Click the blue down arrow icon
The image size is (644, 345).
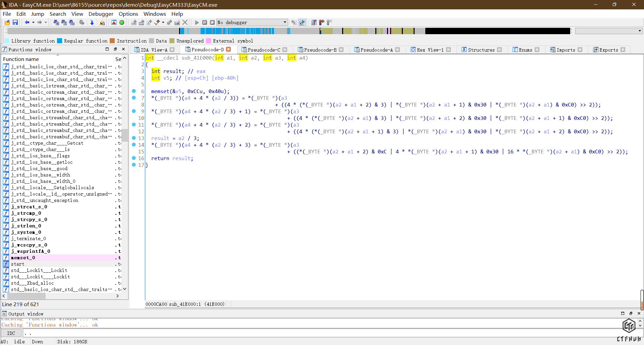click(92, 22)
